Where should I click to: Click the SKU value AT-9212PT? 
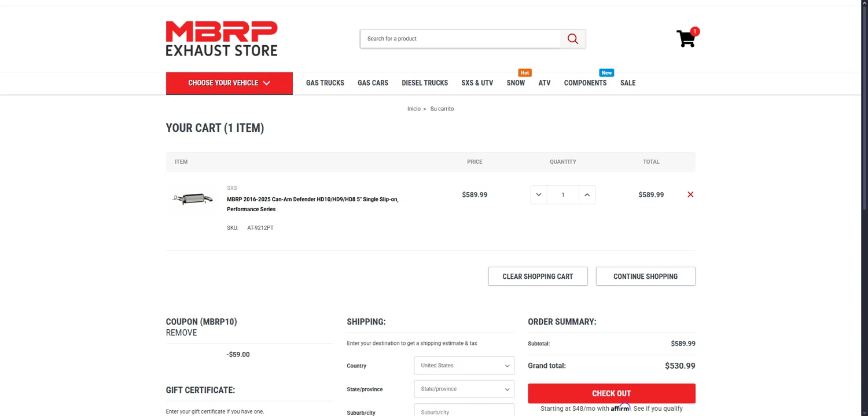tap(260, 228)
